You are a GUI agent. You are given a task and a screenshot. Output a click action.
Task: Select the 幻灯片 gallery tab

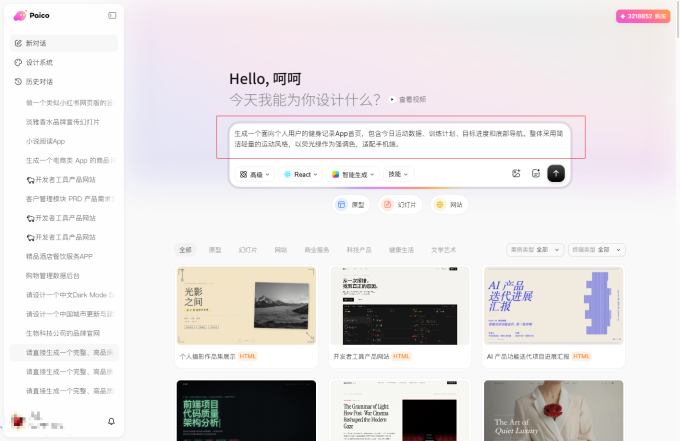[x=248, y=250]
